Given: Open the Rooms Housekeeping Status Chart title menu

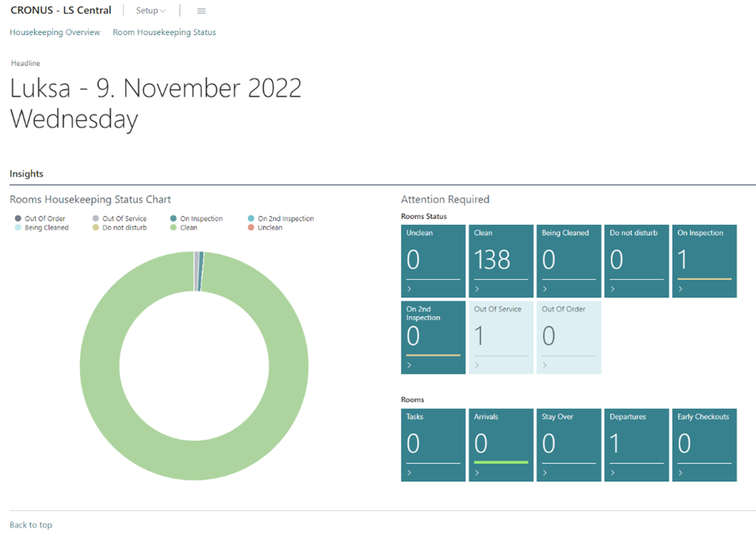Looking at the screenshot, I should pyautogui.click(x=91, y=200).
